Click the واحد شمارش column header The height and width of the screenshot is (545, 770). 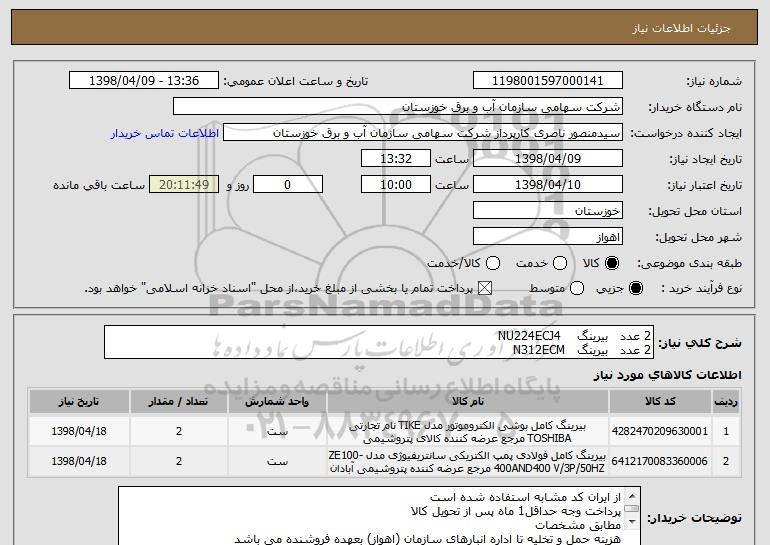coord(277,402)
